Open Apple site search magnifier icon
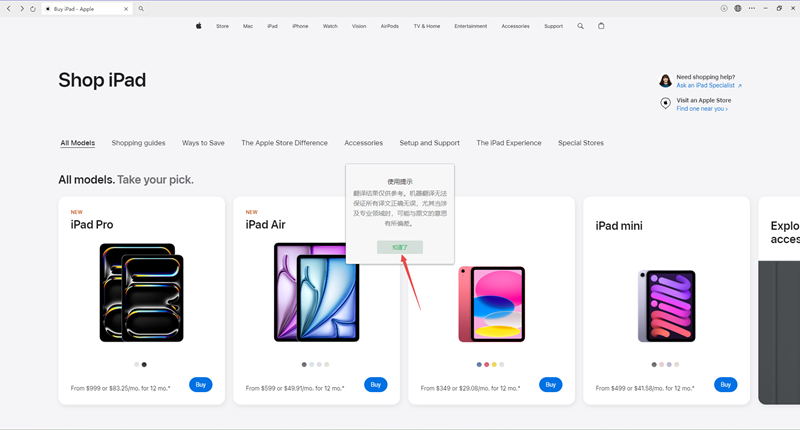800x430 pixels. coord(581,26)
